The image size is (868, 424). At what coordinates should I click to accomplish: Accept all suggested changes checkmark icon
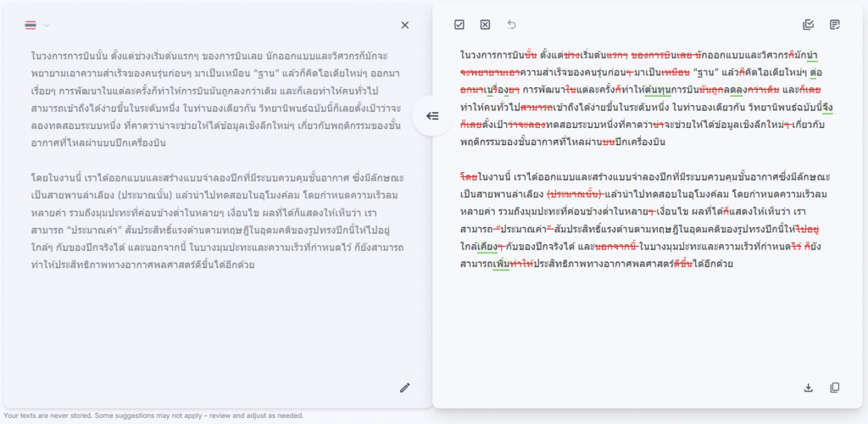tap(459, 25)
